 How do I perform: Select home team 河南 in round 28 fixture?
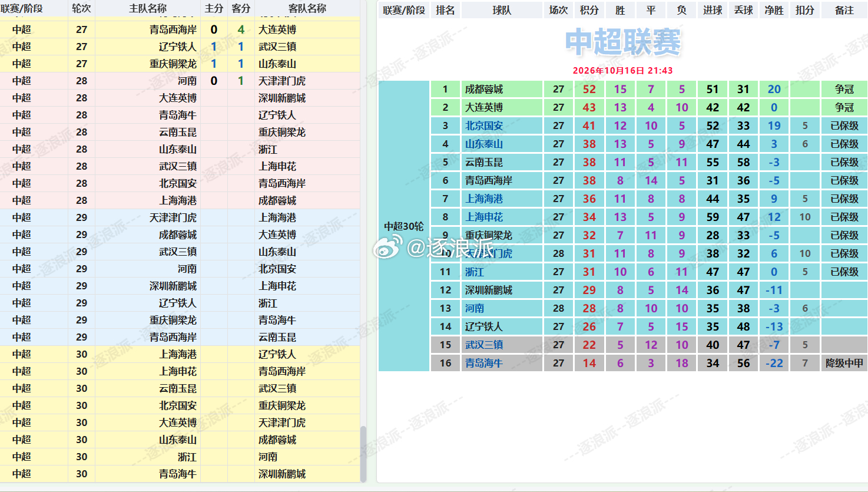pyautogui.click(x=187, y=81)
